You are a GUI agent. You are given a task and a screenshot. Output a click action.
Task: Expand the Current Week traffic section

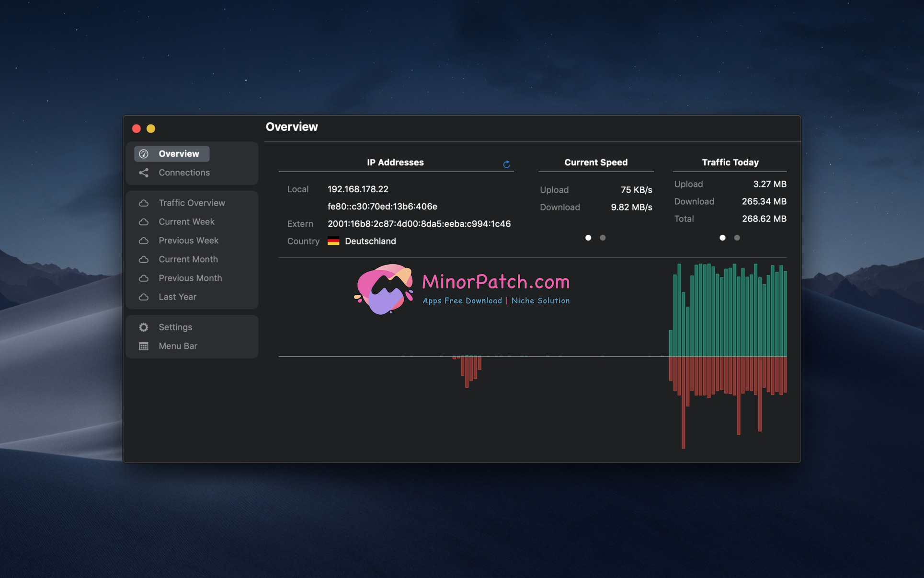tap(185, 221)
